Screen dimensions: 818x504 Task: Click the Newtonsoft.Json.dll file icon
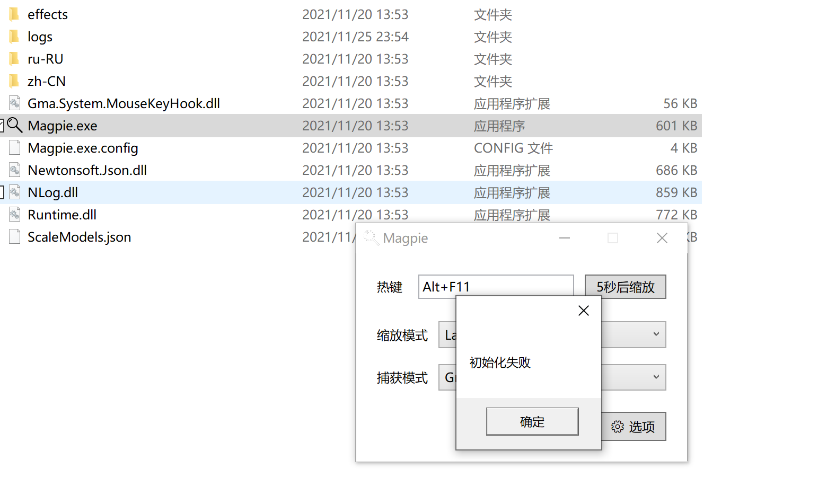click(15, 170)
